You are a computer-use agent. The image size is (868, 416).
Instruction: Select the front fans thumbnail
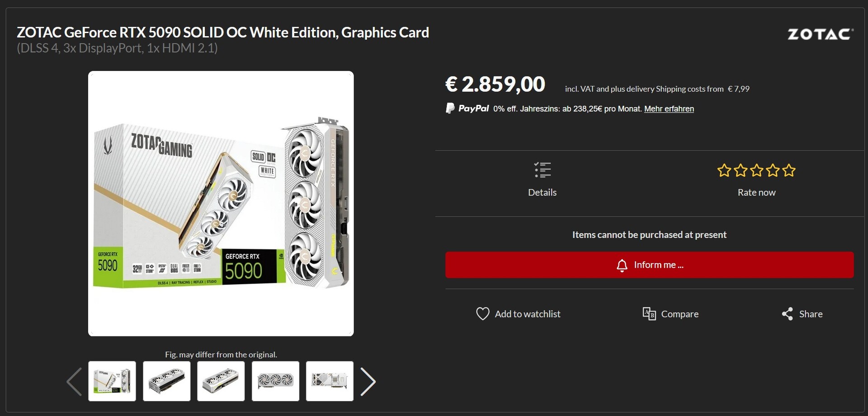[275, 381]
